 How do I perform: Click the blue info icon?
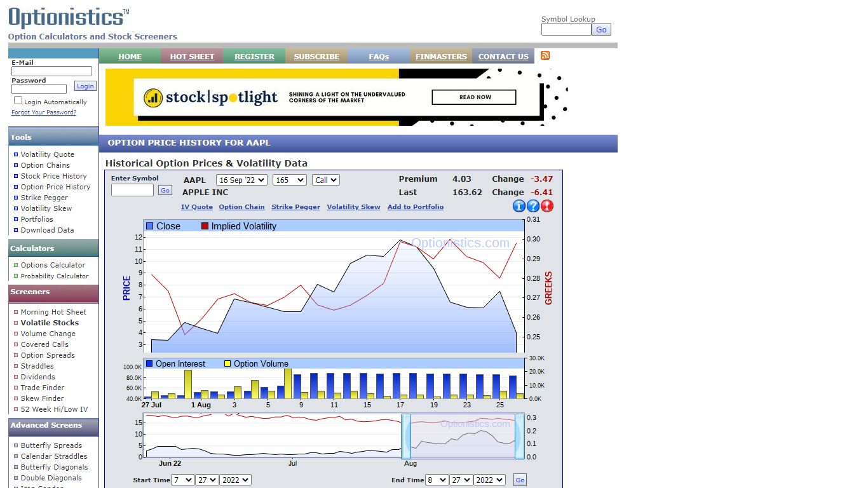(x=519, y=206)
